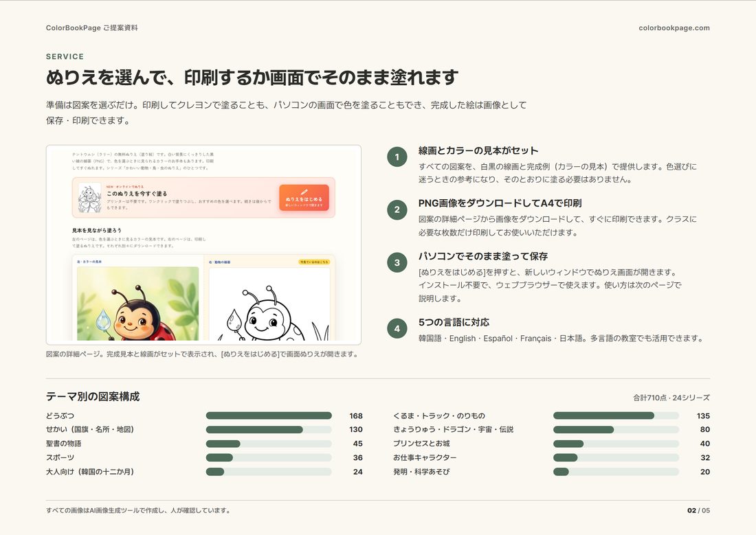Click the せかい（国旗・名所・地図） theme label
The width and height of the screenshot is (756, 535).
coord(89,429)
